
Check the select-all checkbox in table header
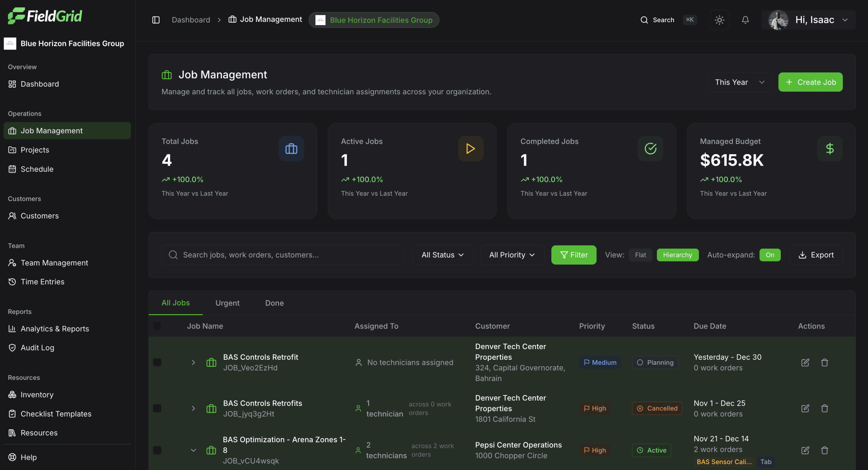coord(157,326)
